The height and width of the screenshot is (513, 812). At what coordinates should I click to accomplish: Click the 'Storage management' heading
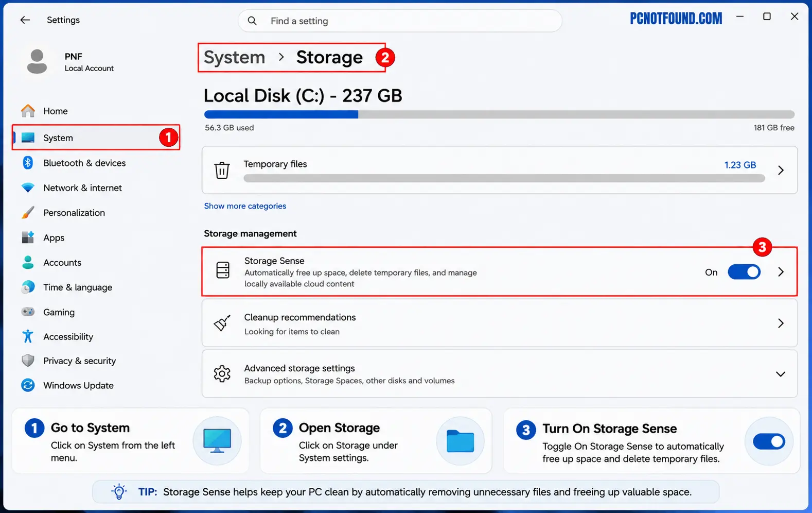pyautogui.click(x=250, y=233)
